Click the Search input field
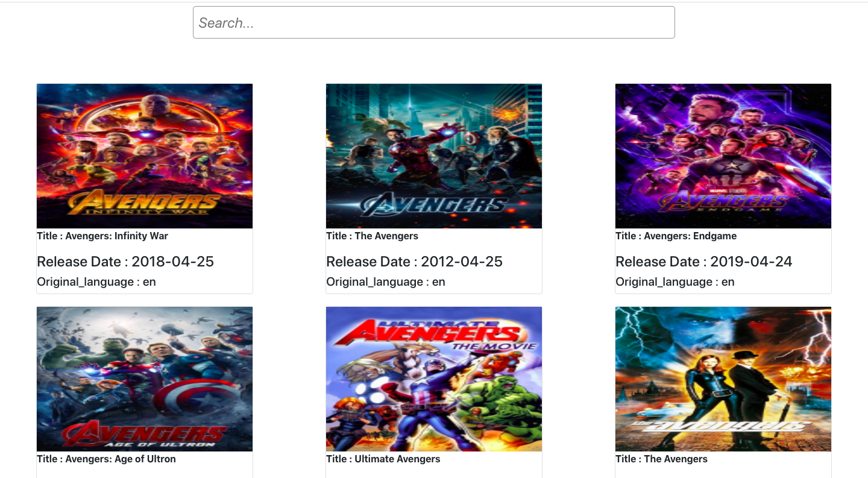 click(x=433, y=22)
